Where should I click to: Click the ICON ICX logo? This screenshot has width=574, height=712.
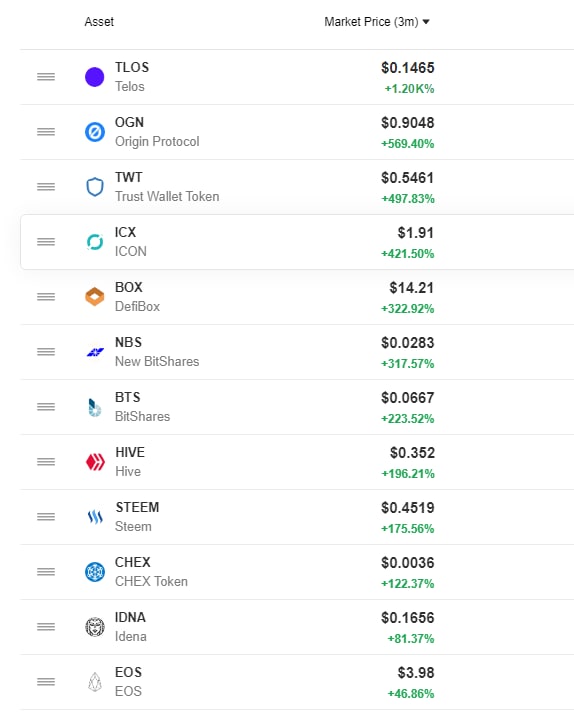pyautogui.click(x=94, y=242)
